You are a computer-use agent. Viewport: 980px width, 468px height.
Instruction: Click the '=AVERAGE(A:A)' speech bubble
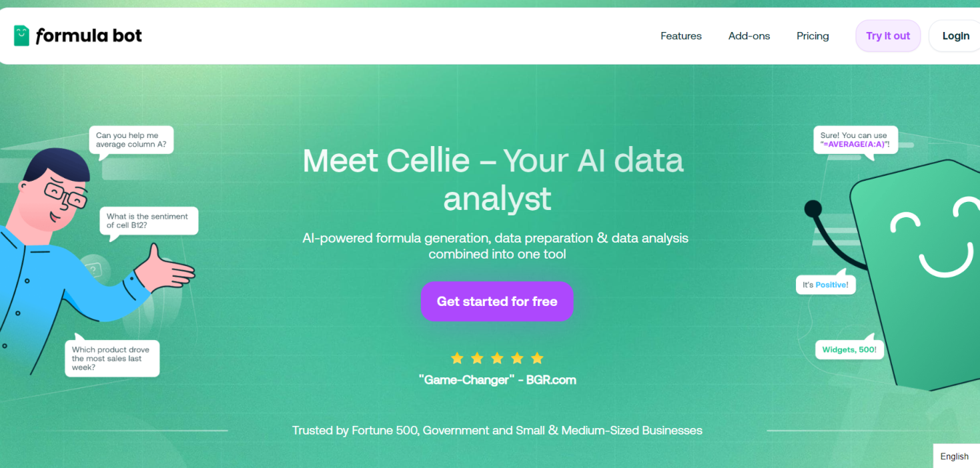coord(855,139)
